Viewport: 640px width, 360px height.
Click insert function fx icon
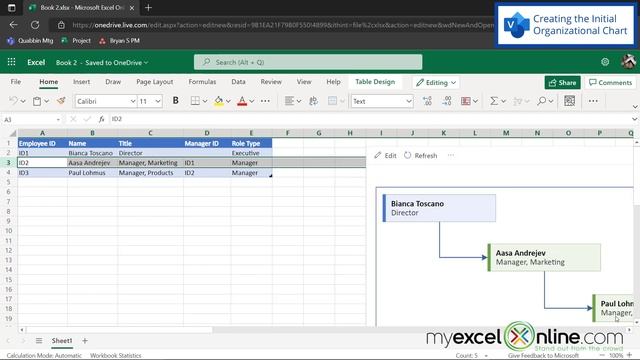[101, 119]
